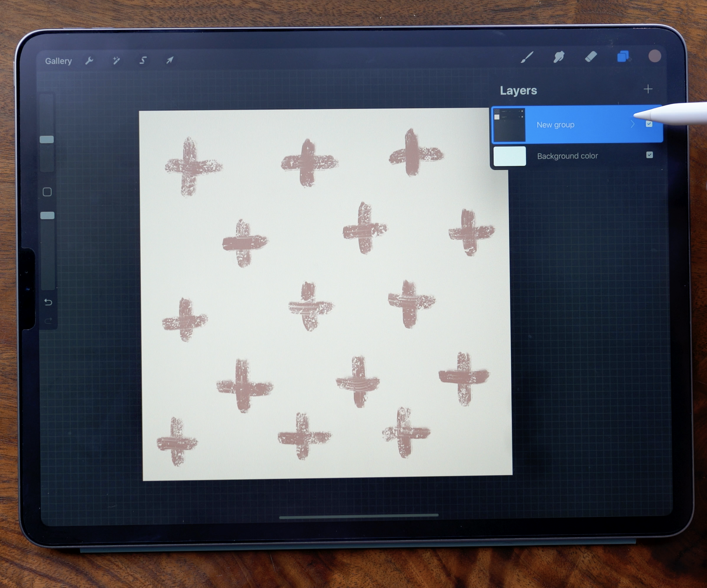Undo the last action
The image size is (707, 588).
[x=48, y=302]
